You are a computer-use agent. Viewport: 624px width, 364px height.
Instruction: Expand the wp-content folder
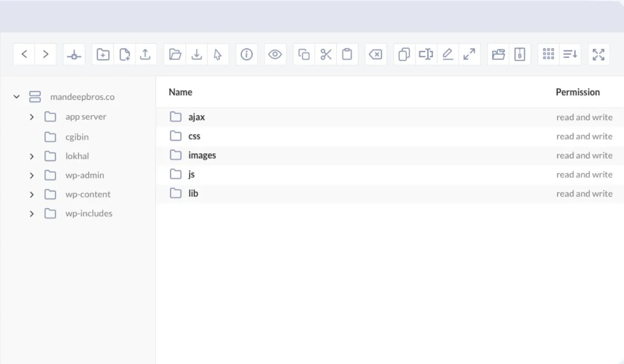(32, 194)
